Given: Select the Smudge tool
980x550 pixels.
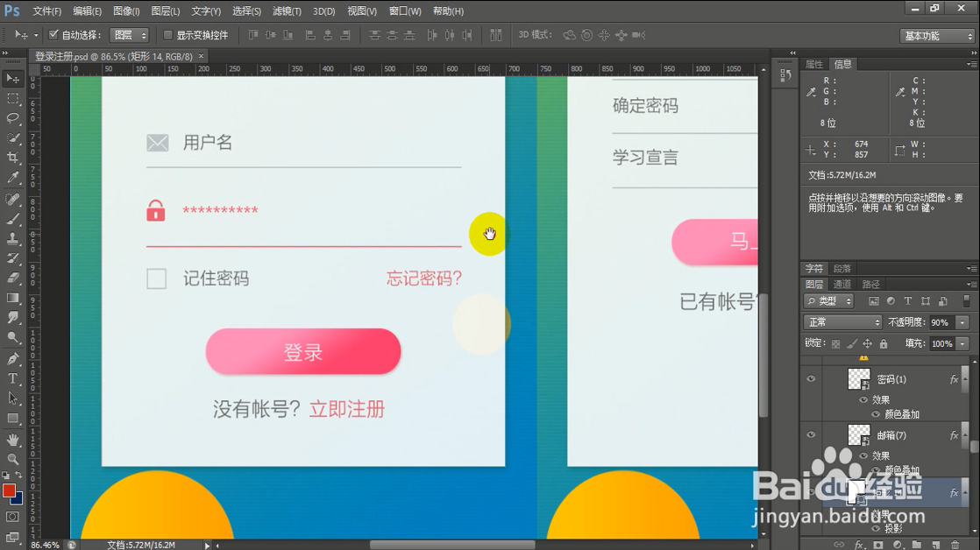Looking at the screenshot, I should (x=12, y=317).
